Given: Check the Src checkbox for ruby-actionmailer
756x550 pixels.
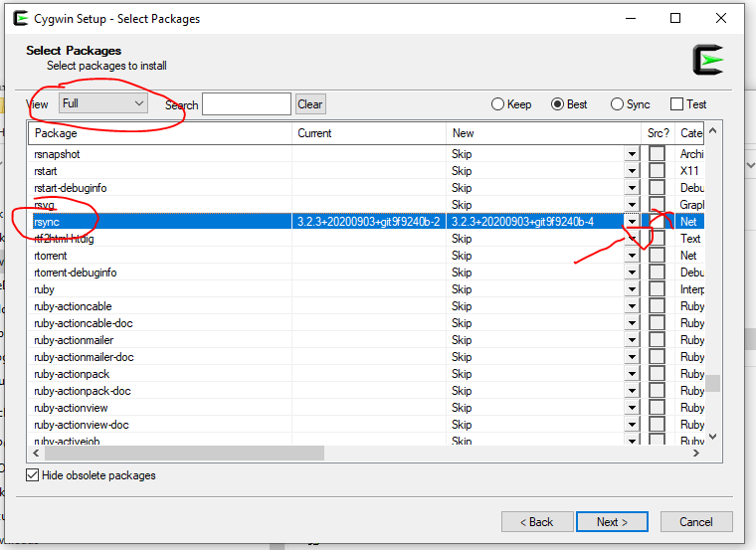Looking at the screenshot, I should [657, 340].
